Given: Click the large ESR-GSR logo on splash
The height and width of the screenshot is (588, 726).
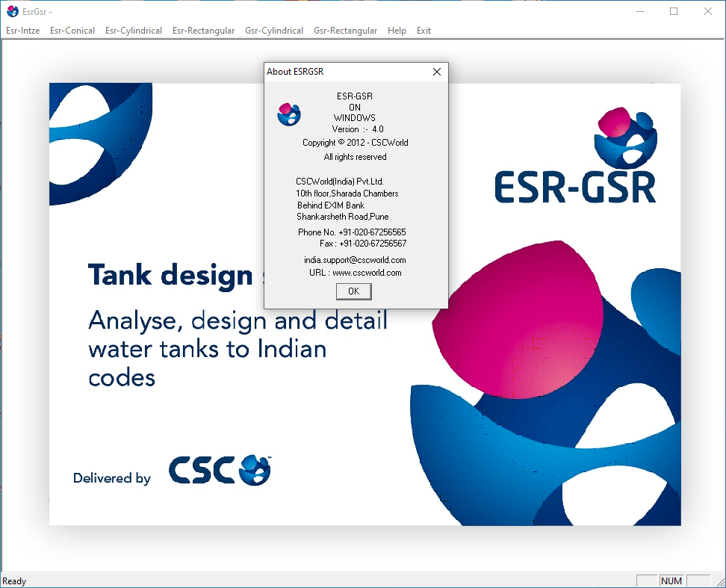Looking at the screenshot, I should [576, 156].
